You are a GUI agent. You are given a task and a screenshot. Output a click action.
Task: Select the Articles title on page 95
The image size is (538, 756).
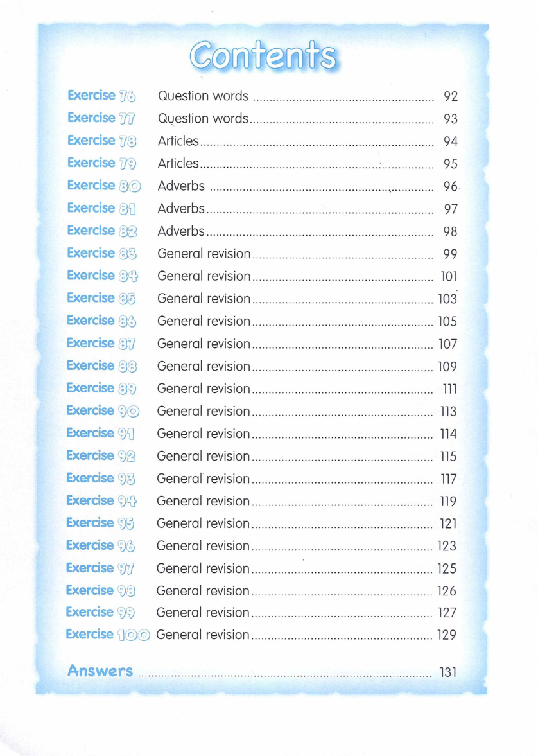tap(178, 164)
